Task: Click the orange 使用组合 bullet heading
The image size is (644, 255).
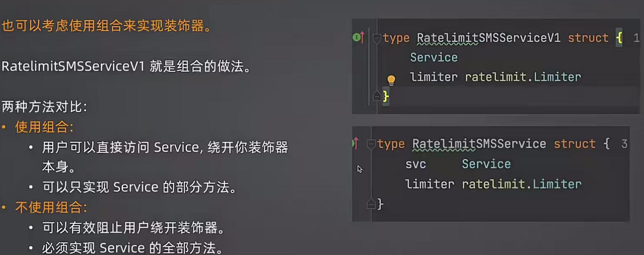Action: coord(44,127)
